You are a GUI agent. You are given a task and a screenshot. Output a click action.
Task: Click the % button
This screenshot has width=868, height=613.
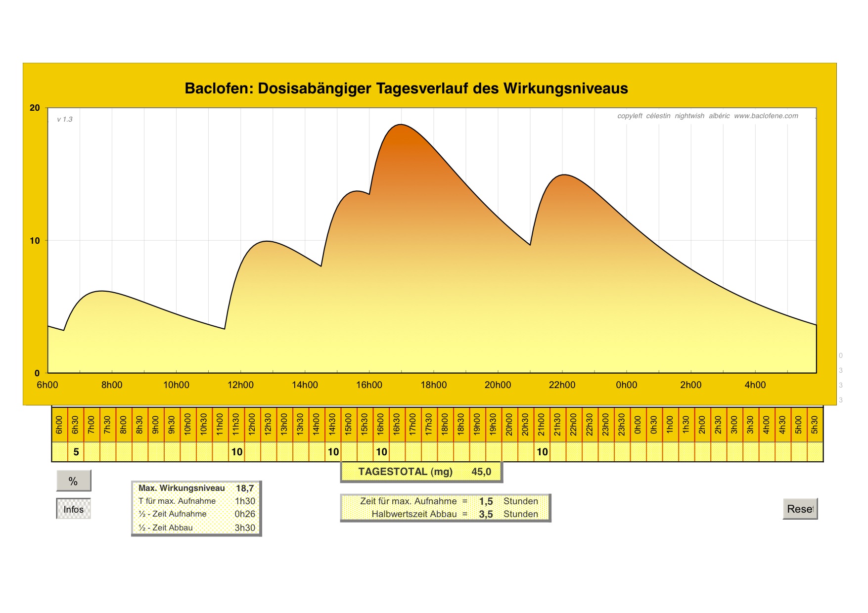73,481
